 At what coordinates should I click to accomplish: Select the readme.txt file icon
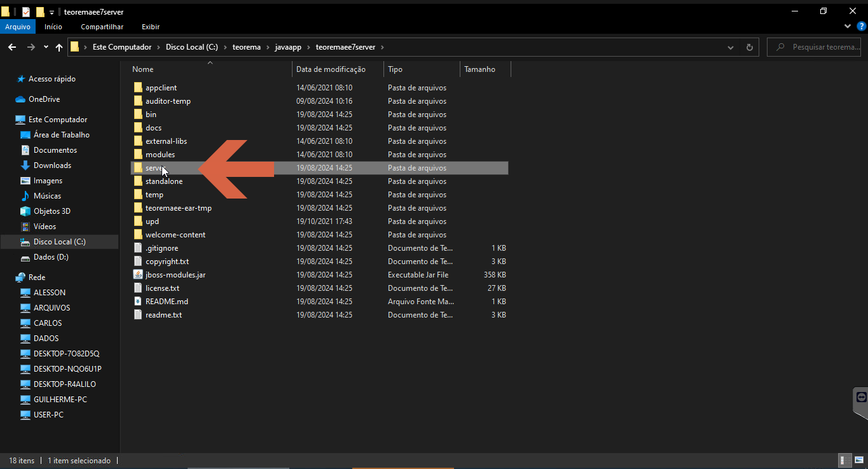click(x=138, y=315)
